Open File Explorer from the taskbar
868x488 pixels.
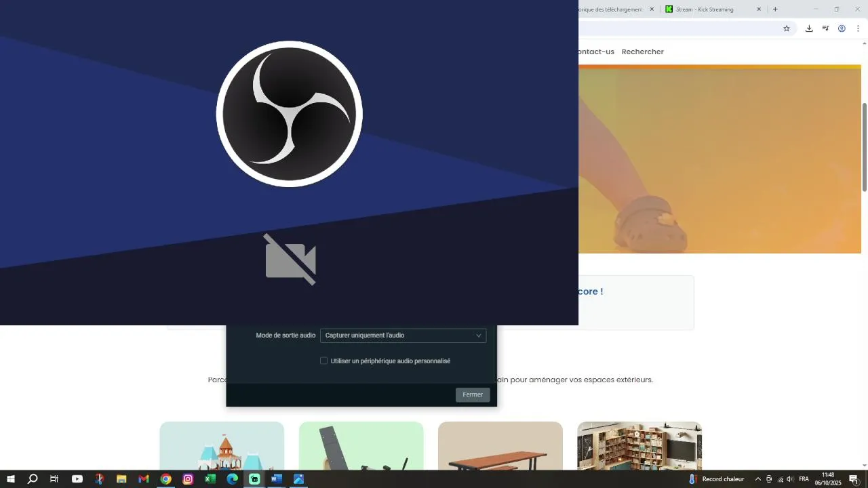121,479
